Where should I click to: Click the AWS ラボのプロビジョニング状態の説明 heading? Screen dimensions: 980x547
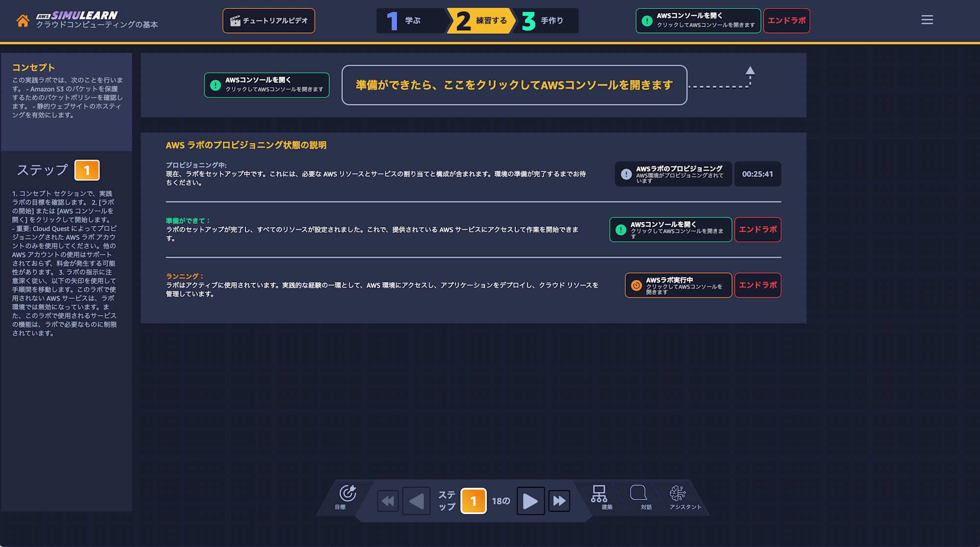(246, 145)
